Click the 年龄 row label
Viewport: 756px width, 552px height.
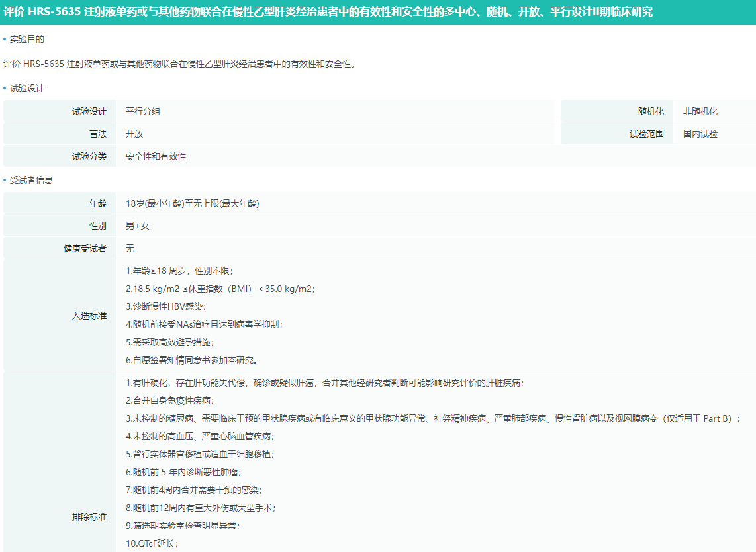pos(98,203)
